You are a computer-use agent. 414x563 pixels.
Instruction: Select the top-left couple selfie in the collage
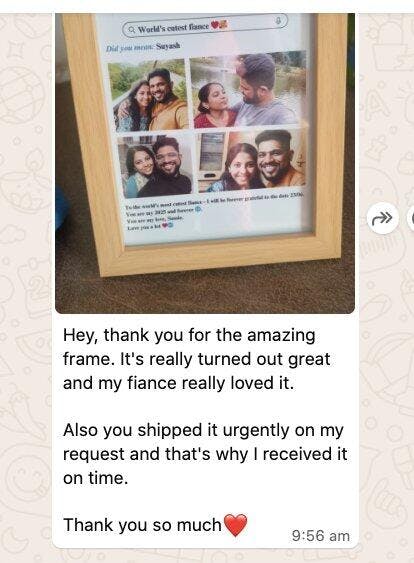pos(148,95)
